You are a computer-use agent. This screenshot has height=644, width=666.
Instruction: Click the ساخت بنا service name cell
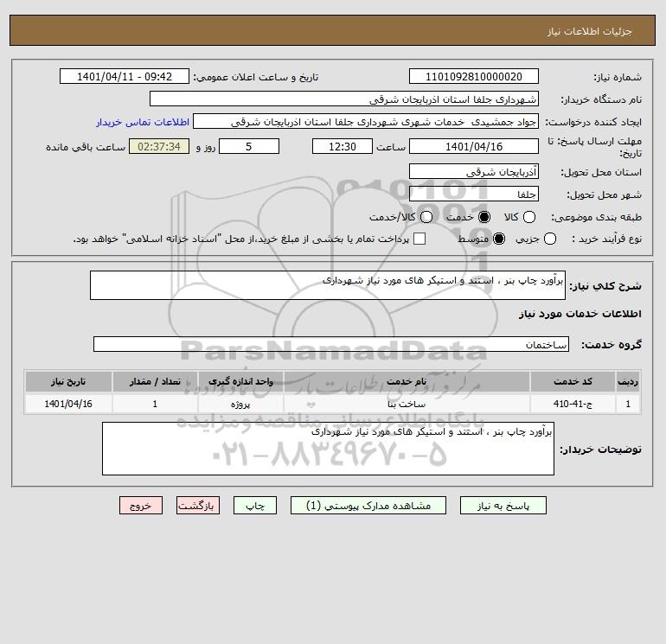click(x=407, y=404)
